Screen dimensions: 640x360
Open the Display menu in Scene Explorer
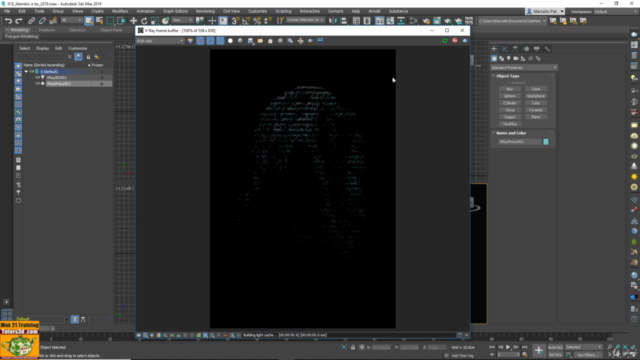[42, 48]
